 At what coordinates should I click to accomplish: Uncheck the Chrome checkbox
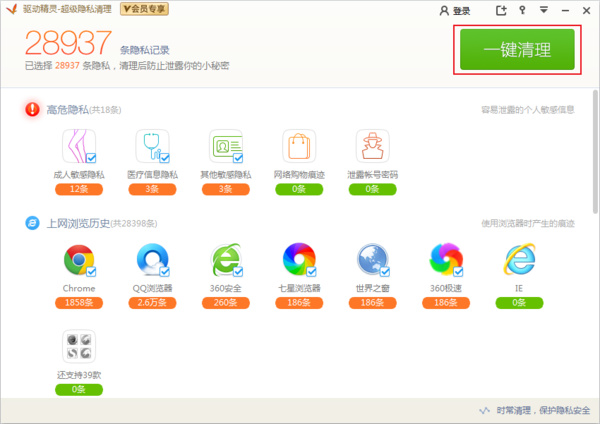pos(91,272)
